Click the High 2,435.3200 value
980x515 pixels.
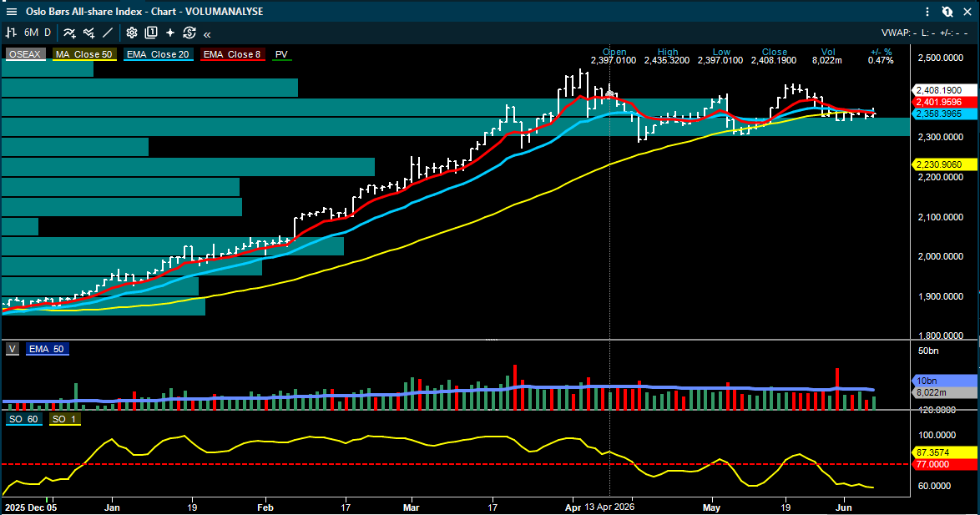coord(667,61)
